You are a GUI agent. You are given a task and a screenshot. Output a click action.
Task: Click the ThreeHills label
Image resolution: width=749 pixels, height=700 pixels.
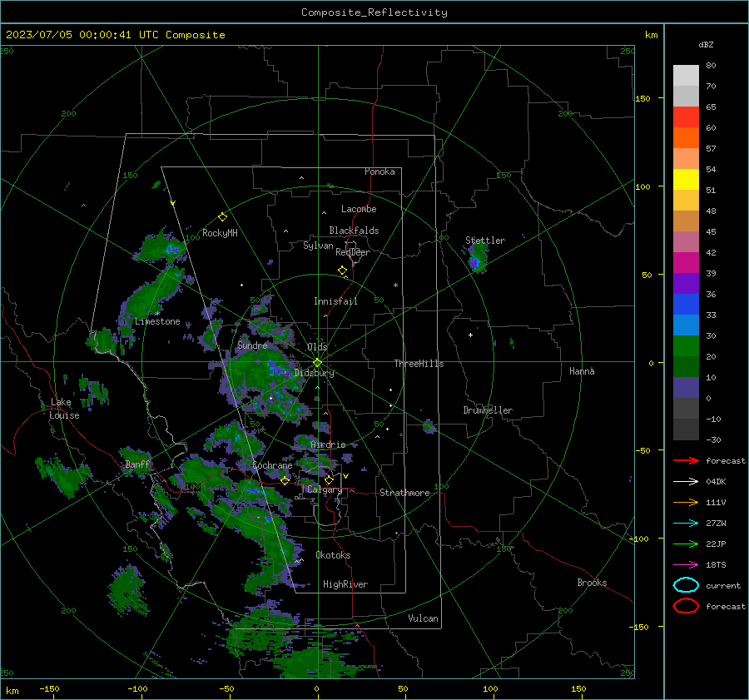[x=419, y=364]
